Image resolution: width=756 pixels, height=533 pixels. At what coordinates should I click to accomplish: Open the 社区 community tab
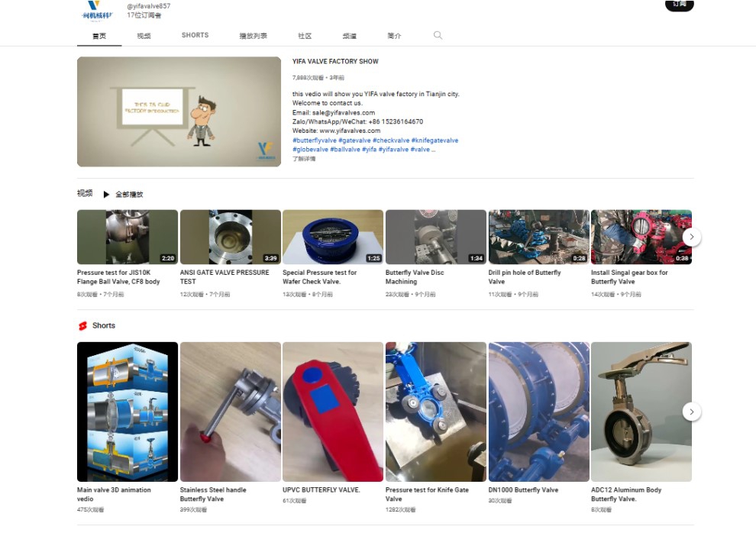pyautogui.click(x=305, y=36)
